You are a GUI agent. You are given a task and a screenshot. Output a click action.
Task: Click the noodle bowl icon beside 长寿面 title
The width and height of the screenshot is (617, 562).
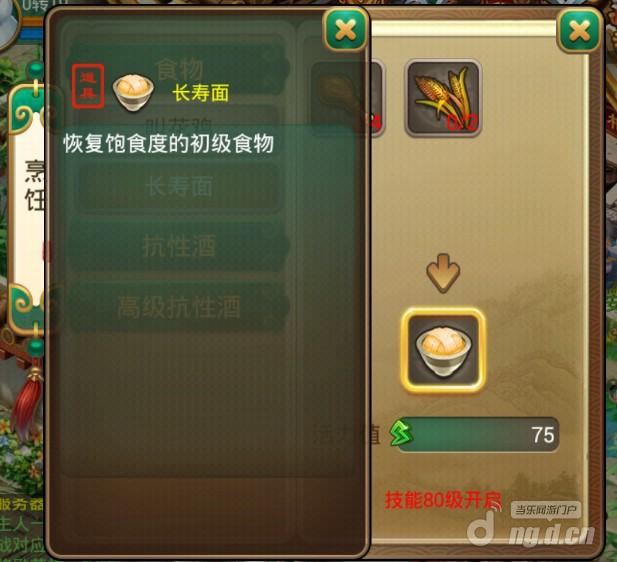(x=133, y=92)
